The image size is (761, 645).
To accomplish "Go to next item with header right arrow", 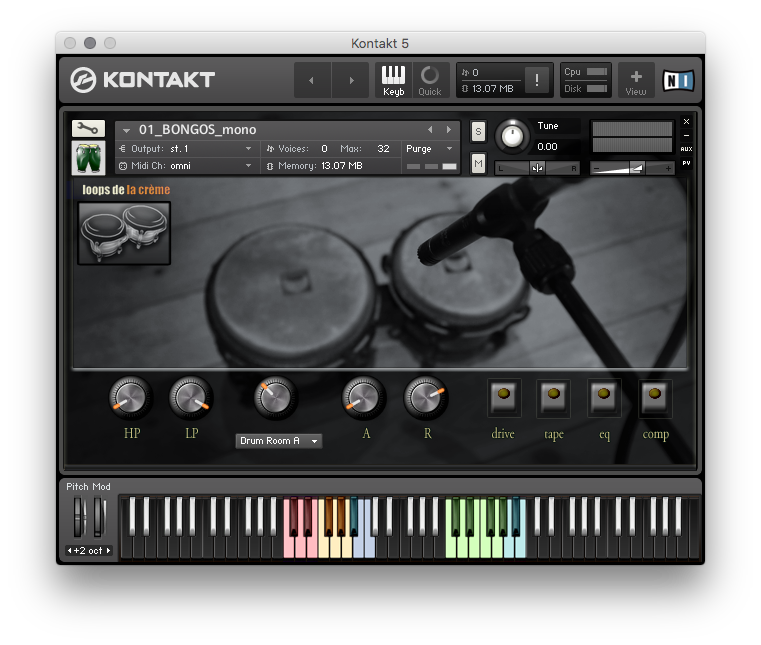I will tap(351, 80).
